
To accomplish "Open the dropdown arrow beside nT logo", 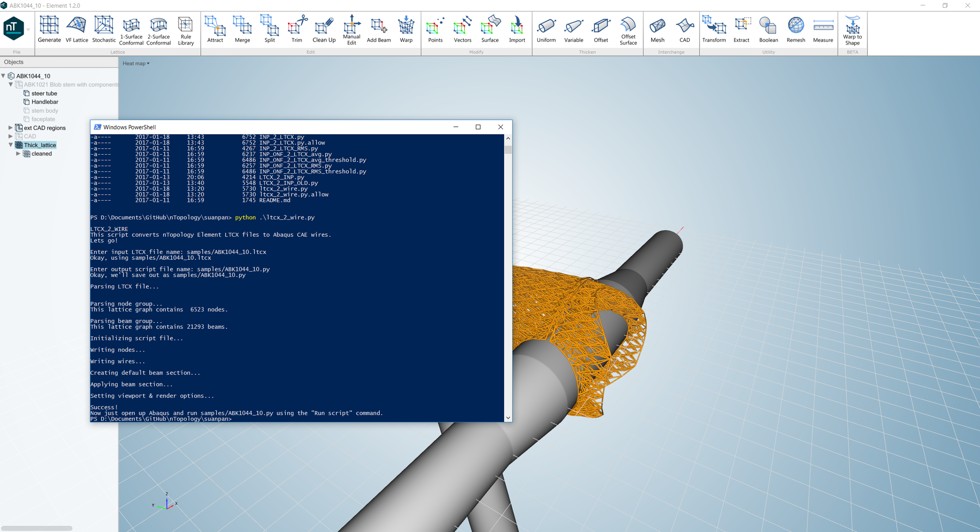I will tap(28, 30).
